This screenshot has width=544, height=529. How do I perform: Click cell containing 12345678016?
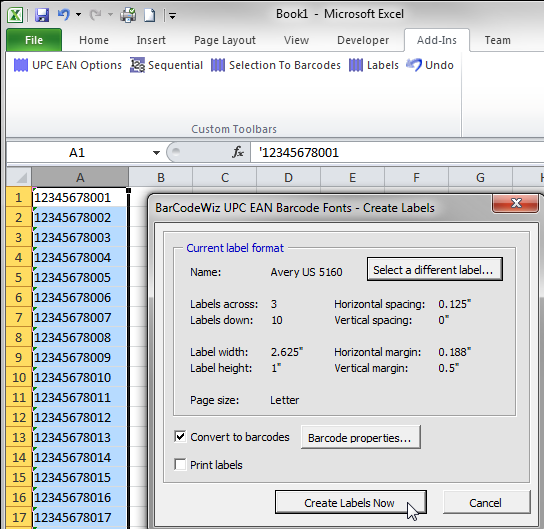[x=80, y=497]
